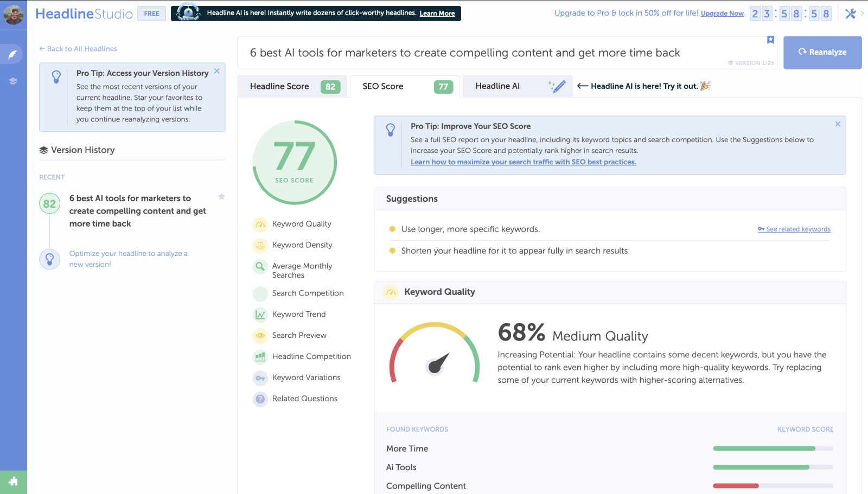
Task: Click the HeadlineStudio logo
Action: click(84, 14)
